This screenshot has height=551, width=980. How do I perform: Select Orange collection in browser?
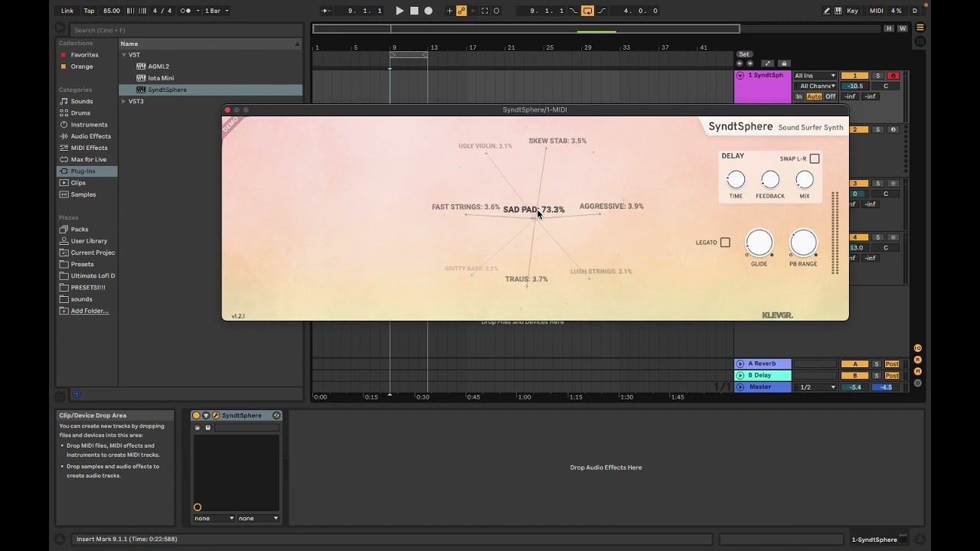coord(82,67)
